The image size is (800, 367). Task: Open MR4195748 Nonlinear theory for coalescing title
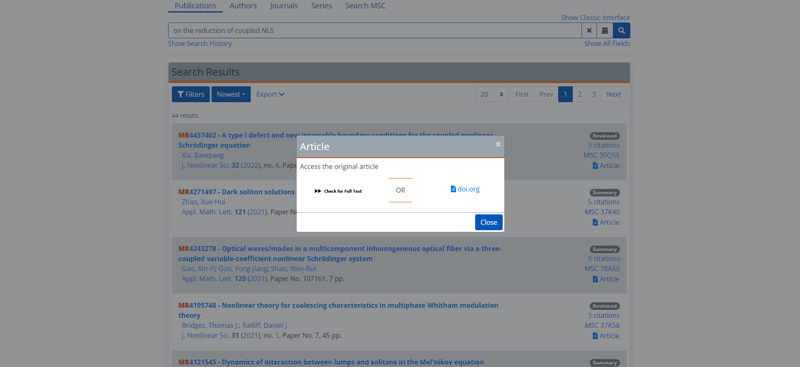point(338,310)
